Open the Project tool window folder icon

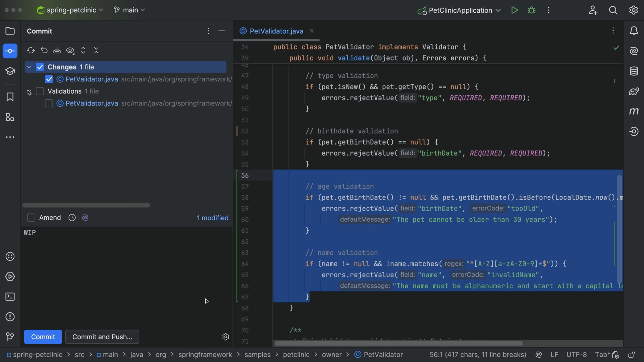[x=10, y=31]
